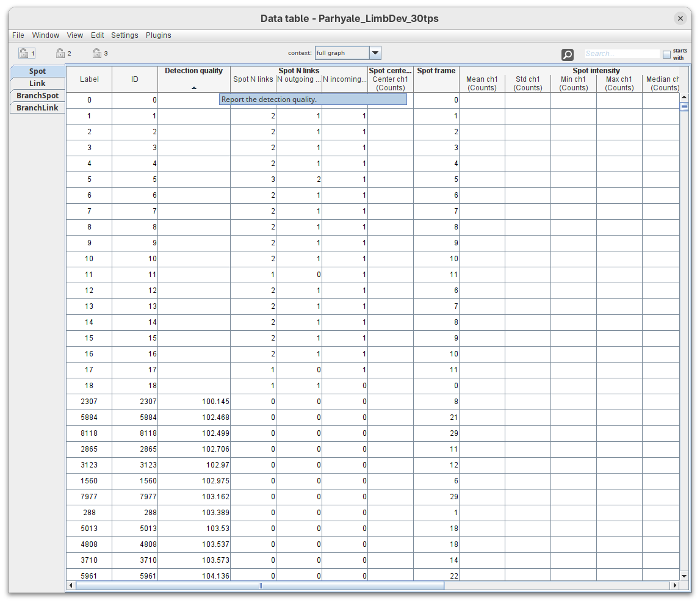Switch to the BranchSpot tab
This screenshot has height=603, width=700.
tap(38, 96)
